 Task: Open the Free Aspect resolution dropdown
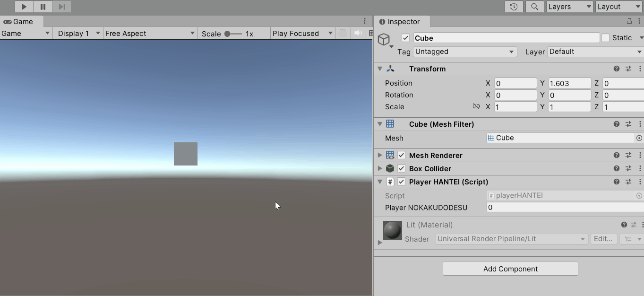149,33
